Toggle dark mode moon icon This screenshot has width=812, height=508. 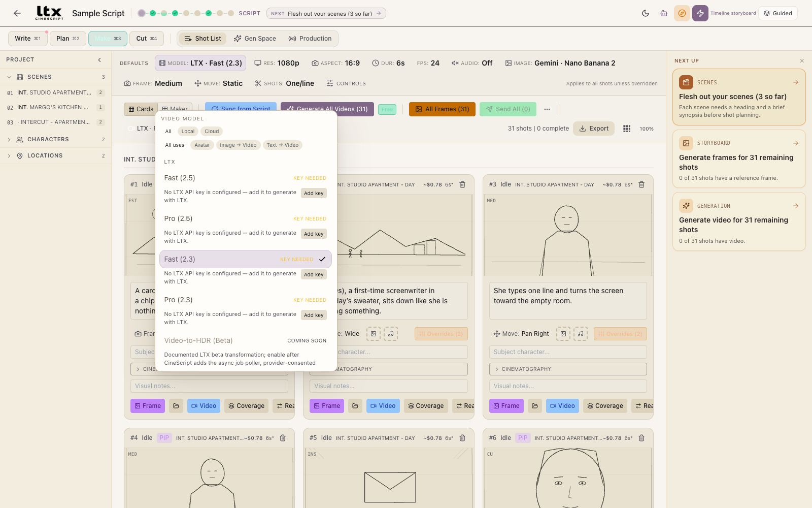(x=646, y=13)
